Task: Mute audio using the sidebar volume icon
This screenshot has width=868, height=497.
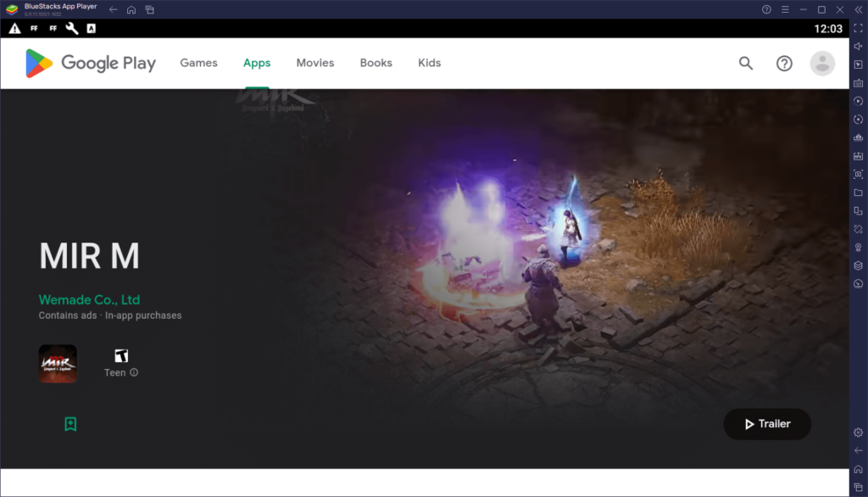Action: (859, 46)
